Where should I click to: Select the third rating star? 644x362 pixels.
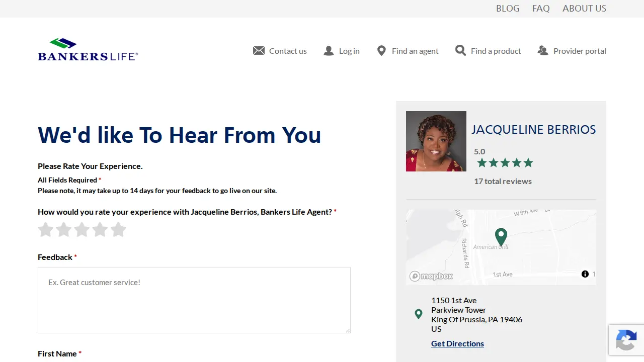82,230
